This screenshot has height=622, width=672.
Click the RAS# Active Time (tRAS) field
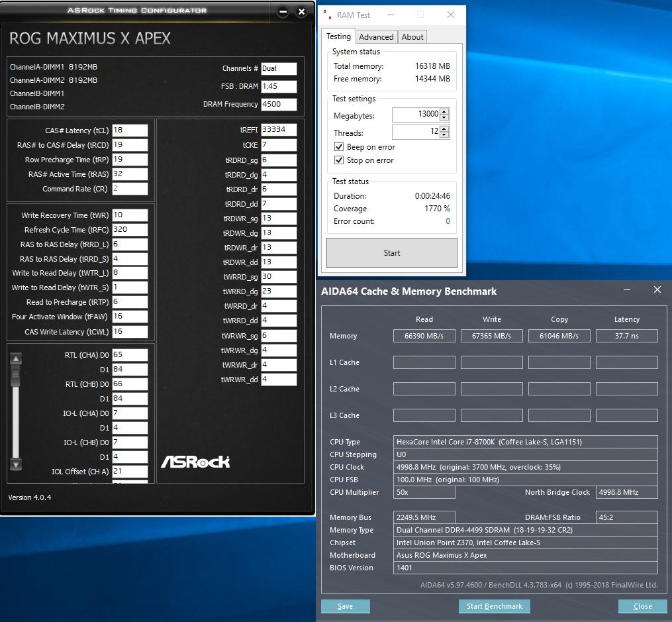coord(130,174)
